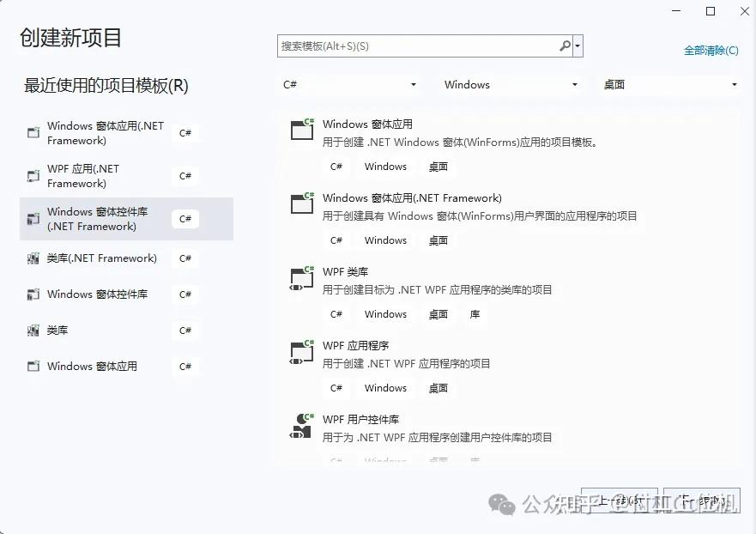Click icon of recent 类库 template
Screen dimensions: 756x534
coord(33,331)
